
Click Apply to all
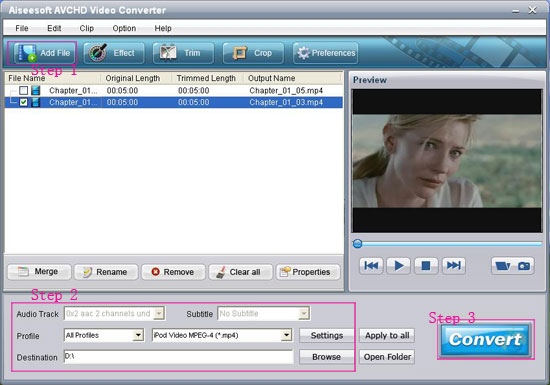click(387, 336)
